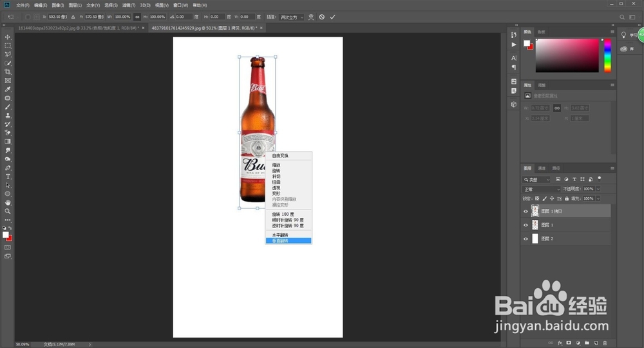Image resolution: width=644 pixels, height=348 pixels.
Task: Click the hue spectrum slider bar
Action: [607, 55]
